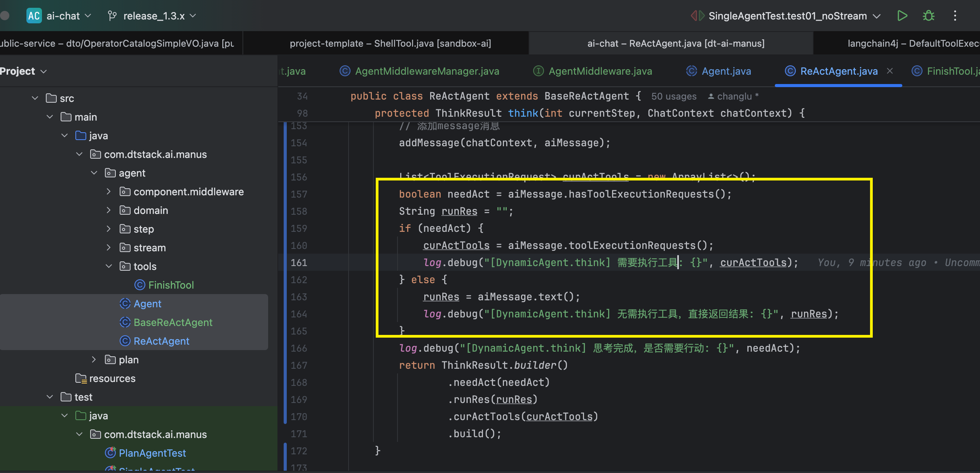Click line number 161 in the gutter
980x473 pixels.
tap(299, 263)
